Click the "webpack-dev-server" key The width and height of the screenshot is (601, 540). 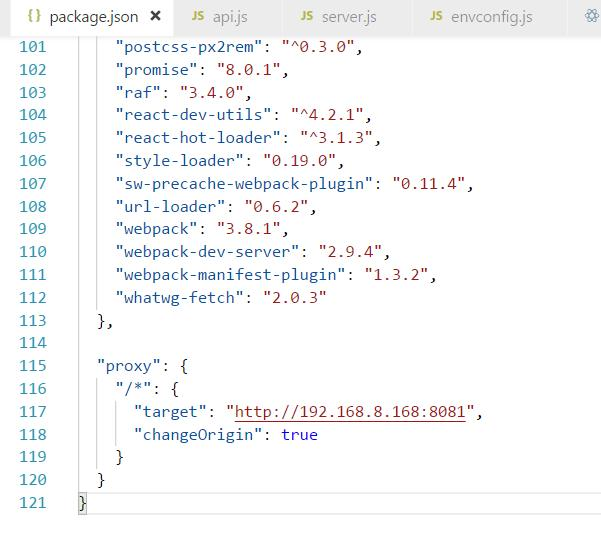pos(207,252)
